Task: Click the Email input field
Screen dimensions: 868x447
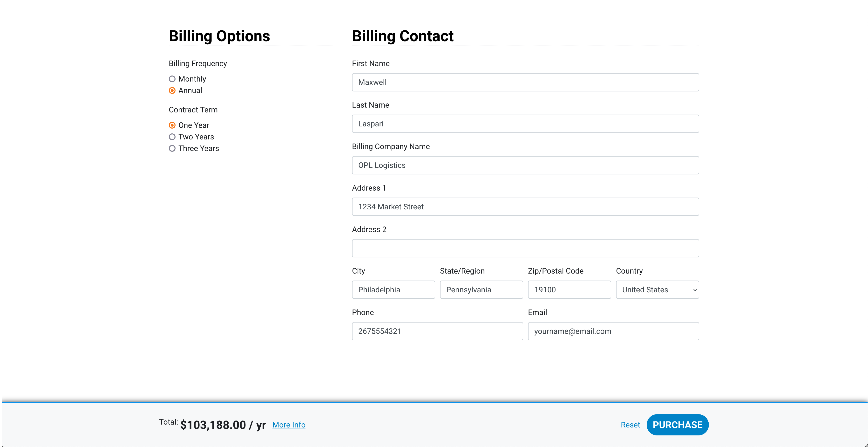Action: 613,331
